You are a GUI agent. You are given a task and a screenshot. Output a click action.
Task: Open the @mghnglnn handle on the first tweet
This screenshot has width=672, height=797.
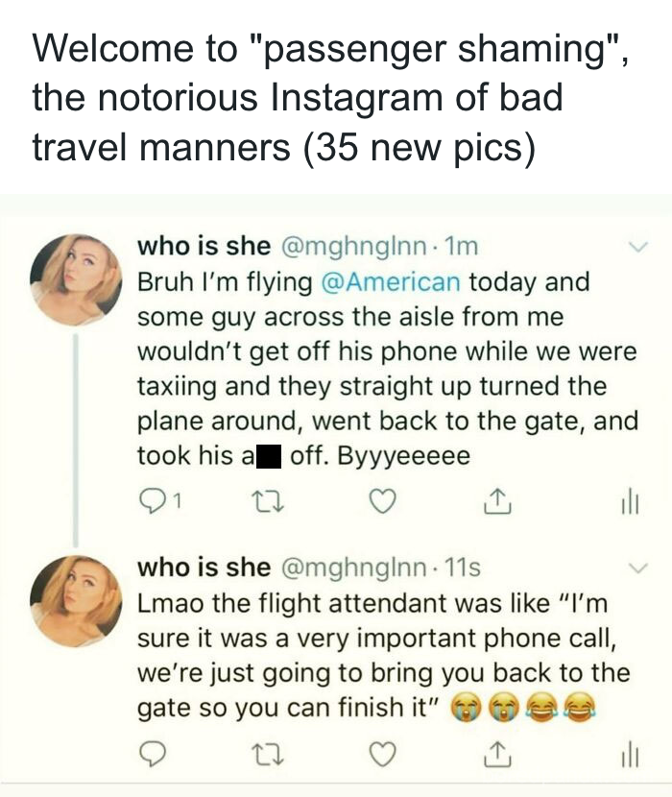[353, 248]
